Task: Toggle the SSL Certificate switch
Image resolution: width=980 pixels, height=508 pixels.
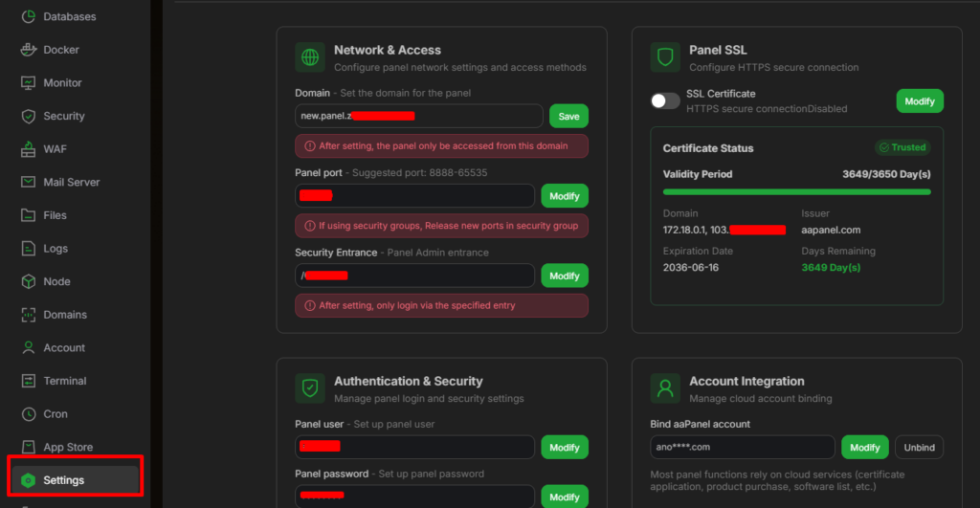Action: [x=665, y=100]
